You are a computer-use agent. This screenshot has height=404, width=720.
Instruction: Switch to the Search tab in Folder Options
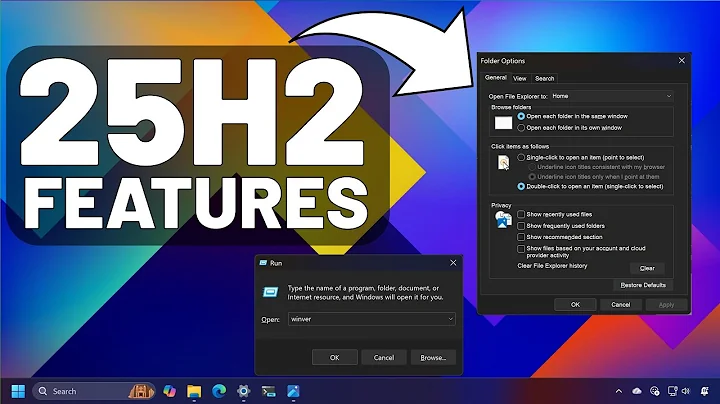tap(545, 79)
